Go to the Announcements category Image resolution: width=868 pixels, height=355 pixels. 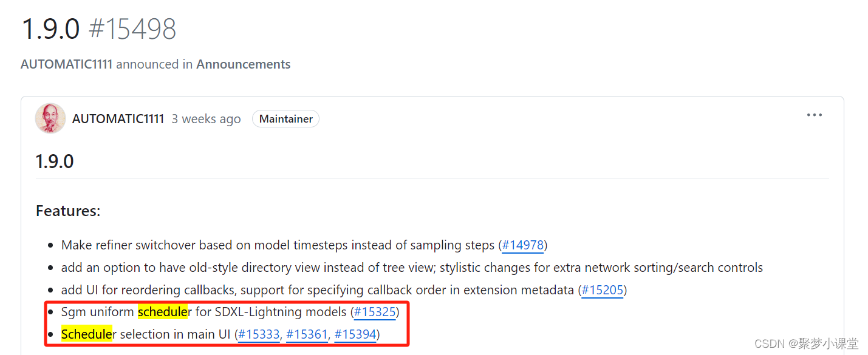click(x=244, y=64)
